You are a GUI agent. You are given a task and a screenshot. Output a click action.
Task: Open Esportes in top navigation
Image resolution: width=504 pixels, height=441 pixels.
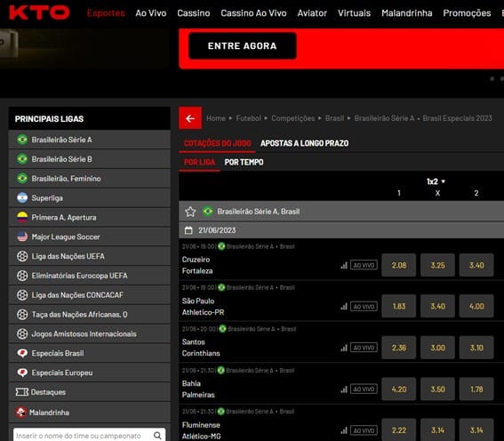[x=106, y=12]
